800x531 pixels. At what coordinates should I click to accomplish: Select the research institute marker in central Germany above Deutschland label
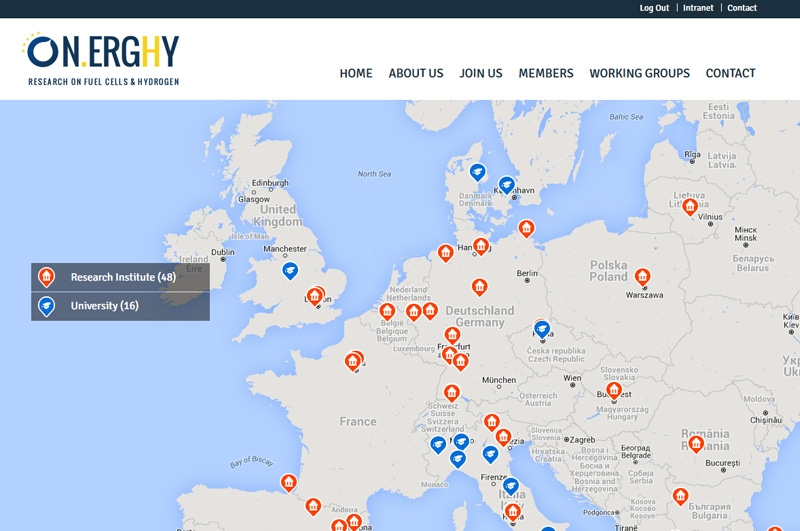point(479,287)
